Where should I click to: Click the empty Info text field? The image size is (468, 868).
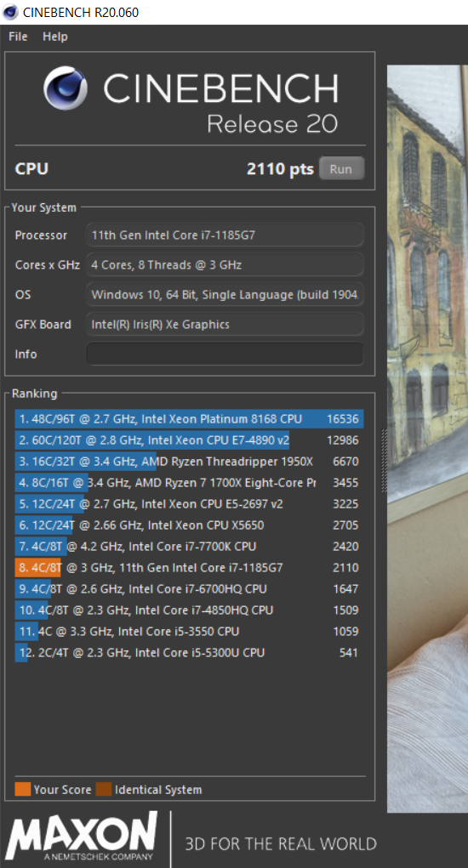click(225, 354)
